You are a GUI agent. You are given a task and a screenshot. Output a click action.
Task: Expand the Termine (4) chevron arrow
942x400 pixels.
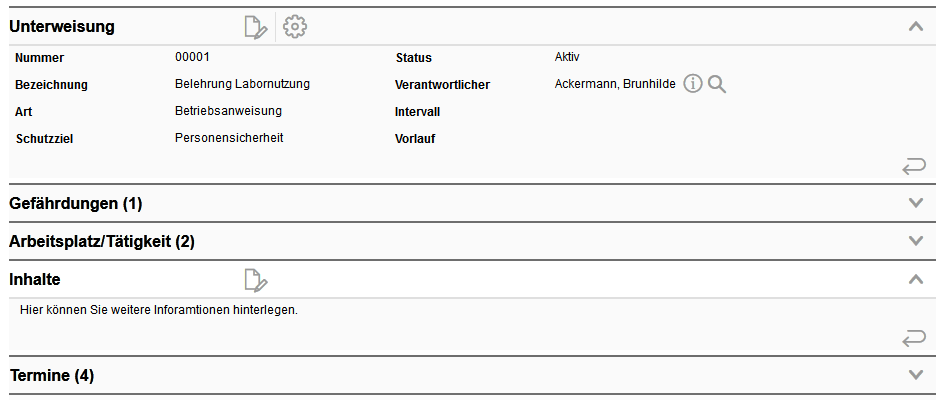916,375
